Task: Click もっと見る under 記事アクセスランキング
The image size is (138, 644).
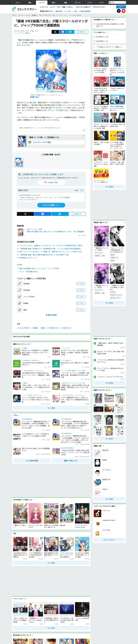Action: point(109,383)
